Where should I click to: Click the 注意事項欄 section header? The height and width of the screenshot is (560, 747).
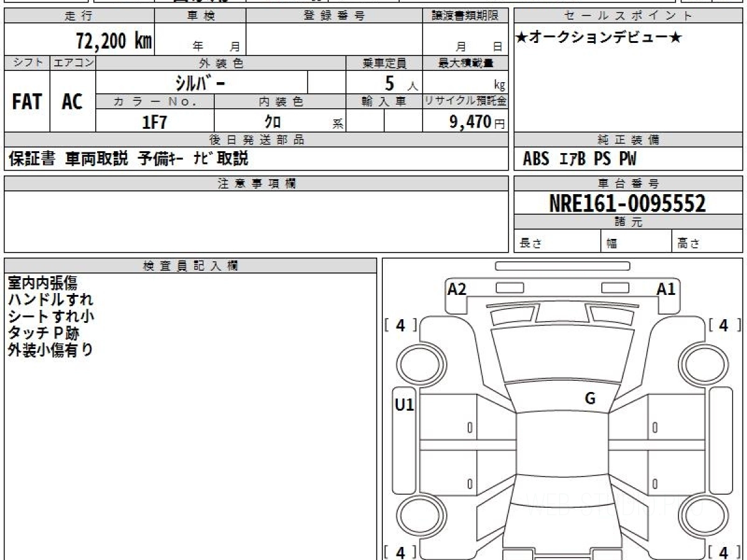click(256, 184)
